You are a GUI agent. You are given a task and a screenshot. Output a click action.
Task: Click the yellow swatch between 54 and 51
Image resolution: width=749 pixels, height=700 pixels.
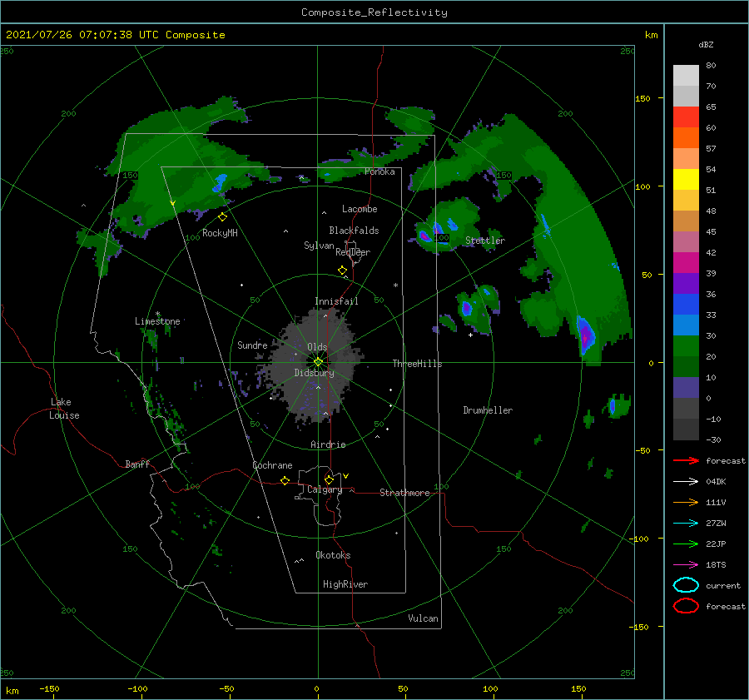(686, 179)
